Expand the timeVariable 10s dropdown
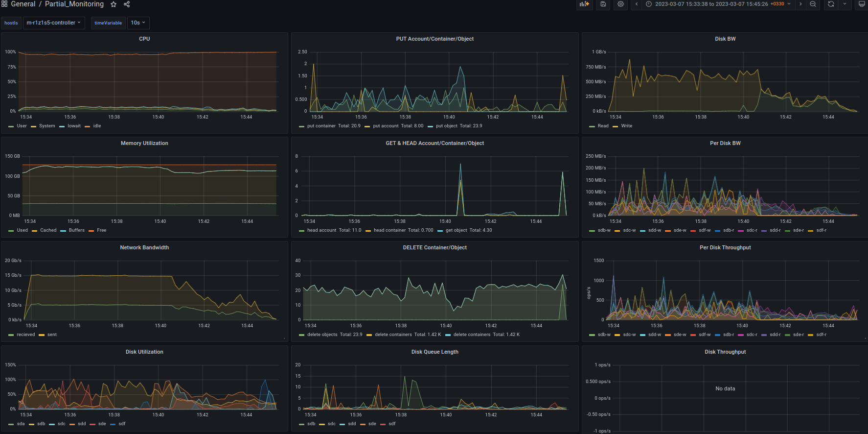Screen dimensions: 868x434 tap(138, 23)
